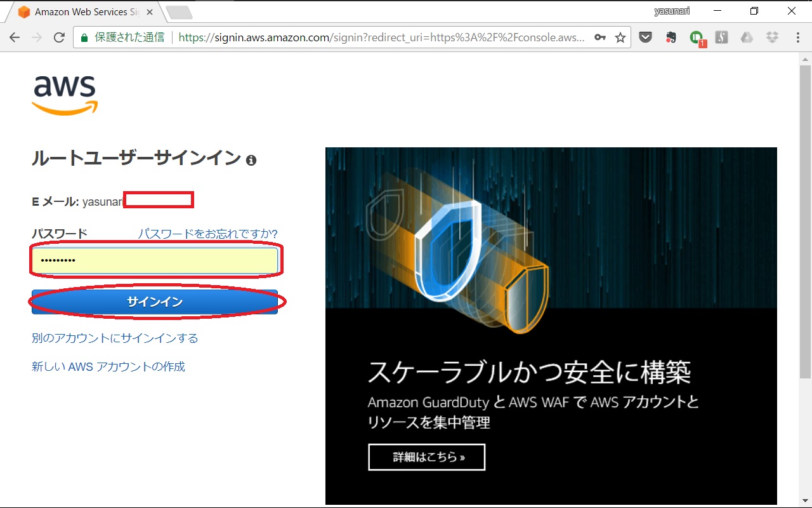Click the 保護された通信 security label

(129, 37)
